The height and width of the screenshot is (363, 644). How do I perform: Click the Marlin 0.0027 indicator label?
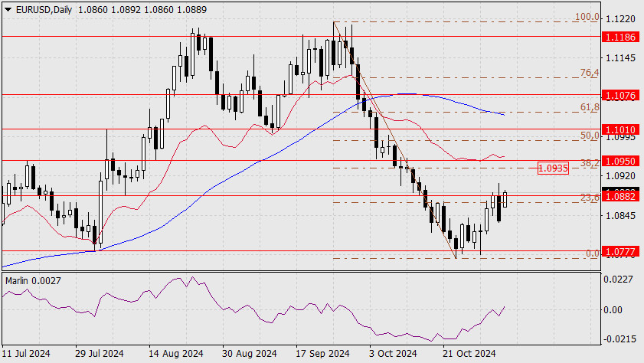pyautogui.click(x=33, y=281)
